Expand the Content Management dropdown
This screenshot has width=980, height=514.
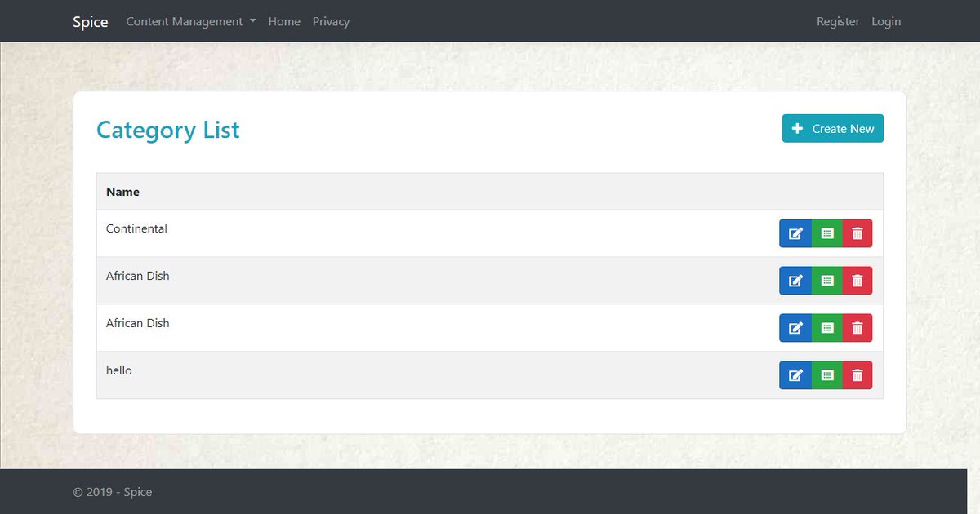pyautogui.click(x=191, y=22)
